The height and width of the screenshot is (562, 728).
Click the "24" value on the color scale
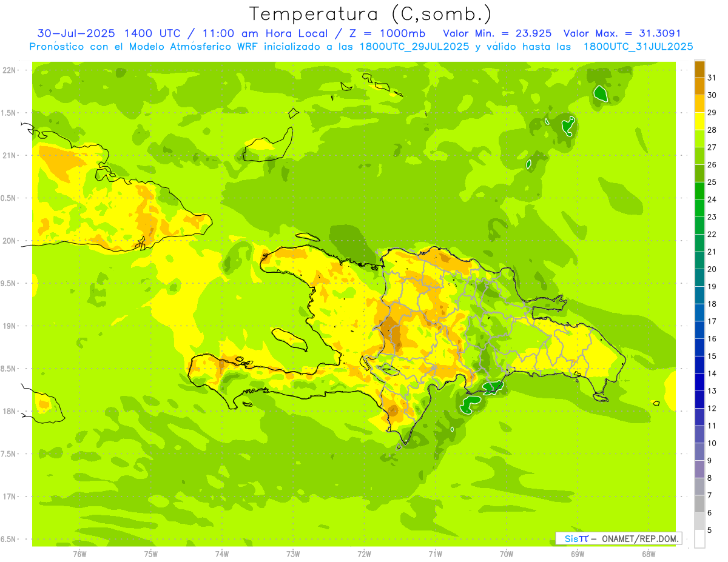coord(712,199)
